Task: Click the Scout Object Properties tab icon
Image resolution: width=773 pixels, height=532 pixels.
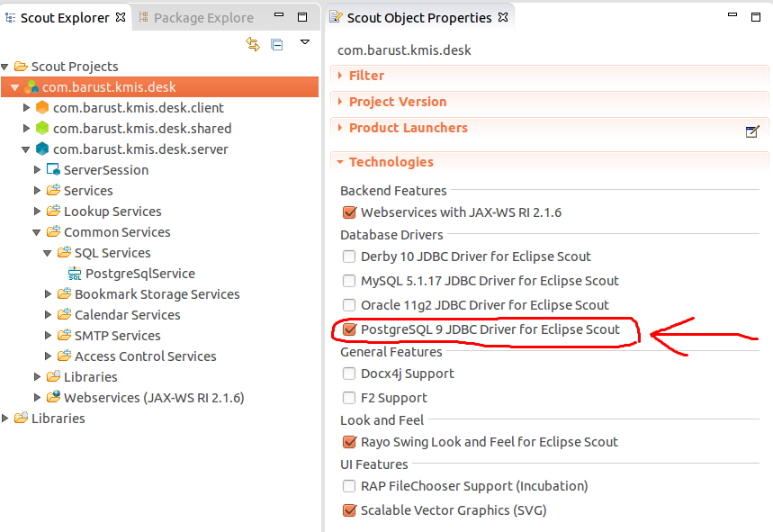Action: coord(336,17)
